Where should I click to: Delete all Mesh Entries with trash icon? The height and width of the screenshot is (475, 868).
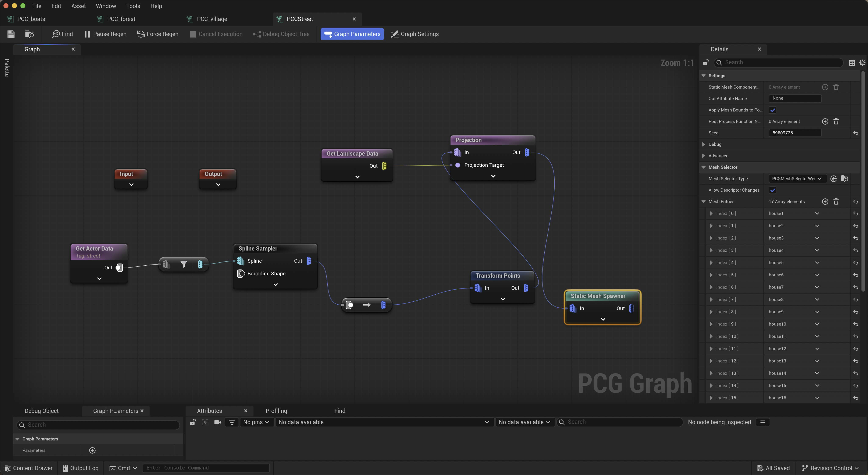[836, 202]
